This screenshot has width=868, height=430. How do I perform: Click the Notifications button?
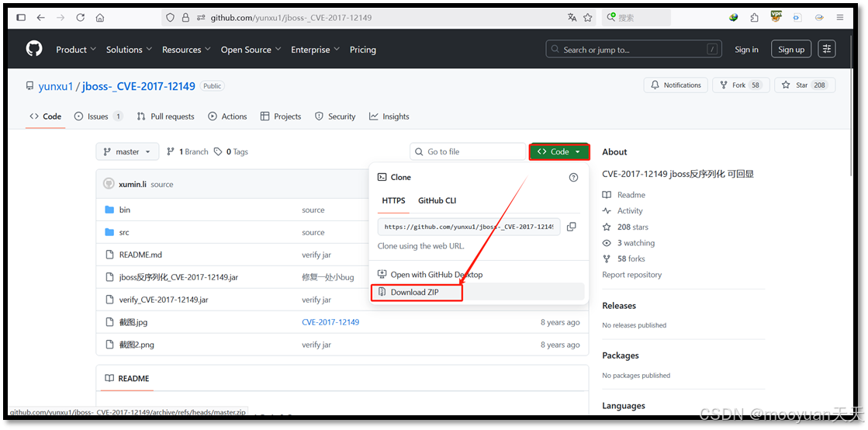pos(676,85)
